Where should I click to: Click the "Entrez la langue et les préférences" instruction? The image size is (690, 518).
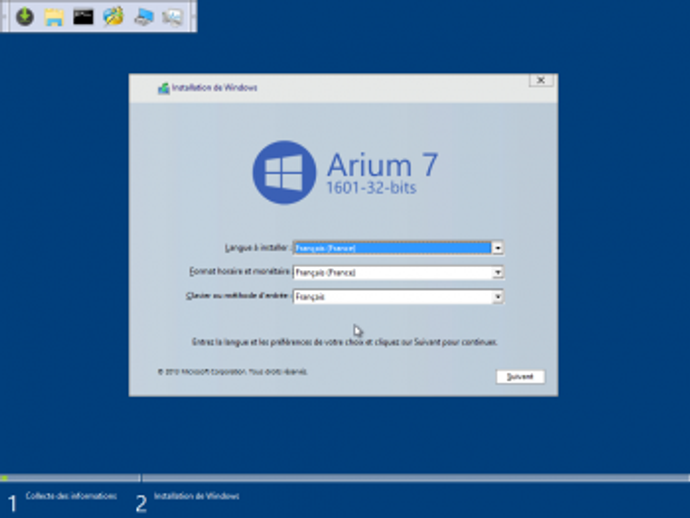click(345, 342)
